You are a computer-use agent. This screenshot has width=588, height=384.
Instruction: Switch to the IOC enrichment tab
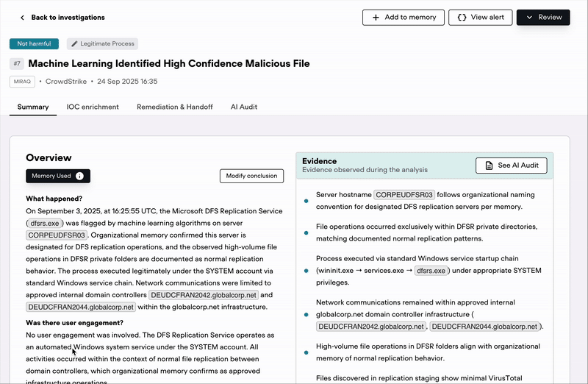(93, 107)
